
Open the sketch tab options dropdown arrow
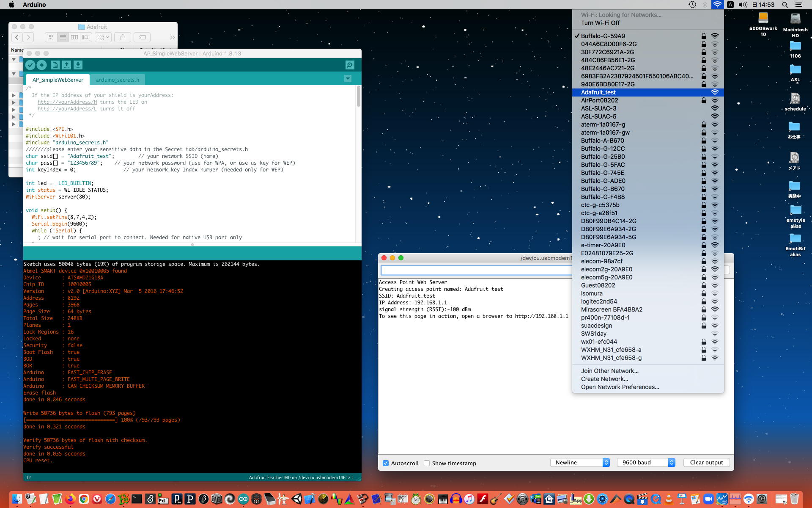click(348, 79)
